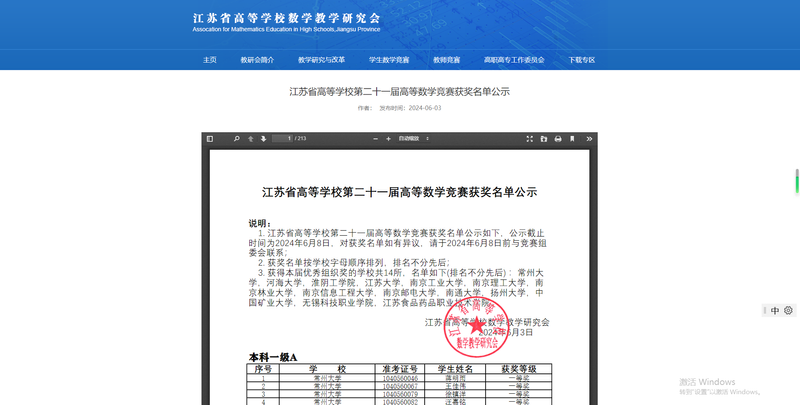
Task: Switch PDF to presentation fullscreen mode
Action: tap(528, 138)
